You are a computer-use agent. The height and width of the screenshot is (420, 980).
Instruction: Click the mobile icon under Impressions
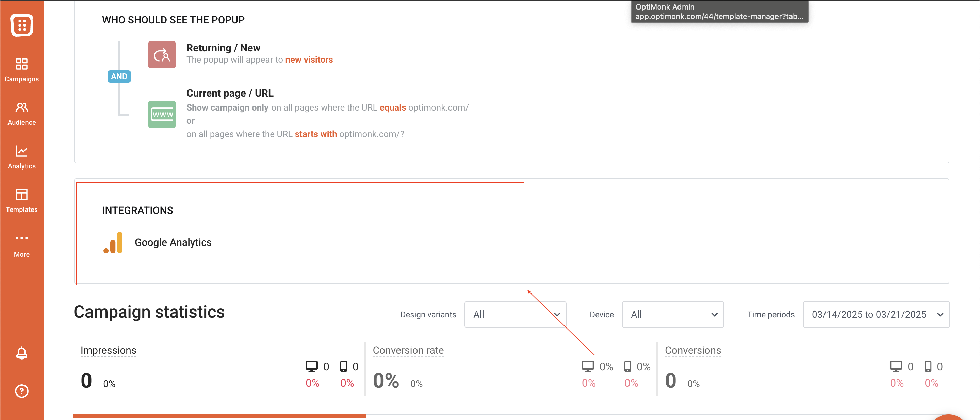[x=344, y=366]
